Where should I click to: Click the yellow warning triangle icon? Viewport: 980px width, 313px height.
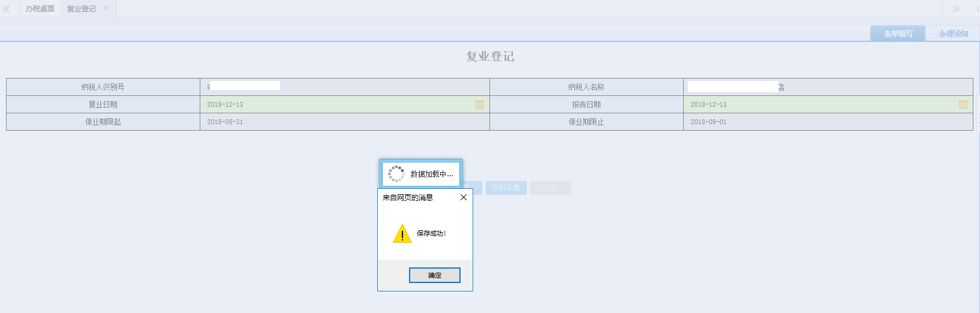(x=402, y=234)
